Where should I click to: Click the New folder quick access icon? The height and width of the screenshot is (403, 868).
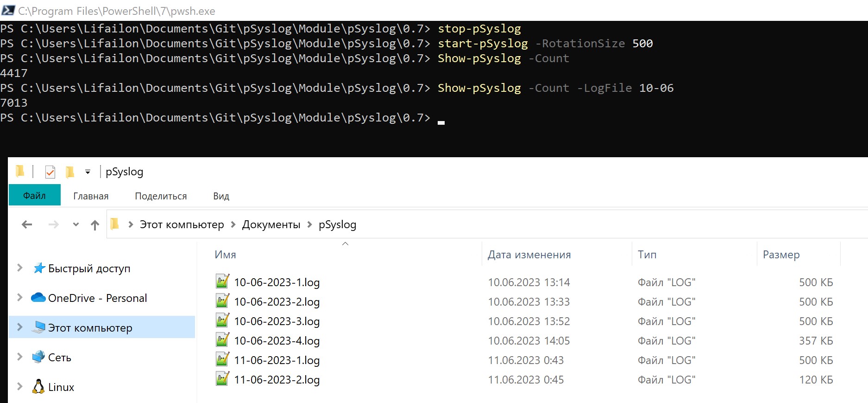pos(70,172)
